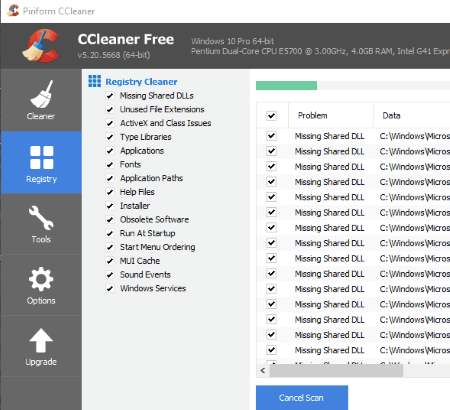Uncheck the first Missing Shared DLL result
This screenshot has width=450, height=410.
coord(272,136)
